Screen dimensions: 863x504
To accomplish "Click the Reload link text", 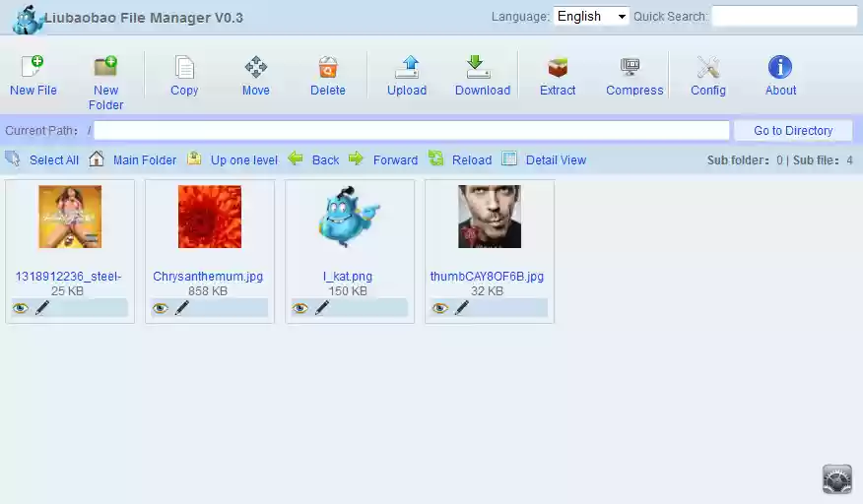I will [472, 160].
